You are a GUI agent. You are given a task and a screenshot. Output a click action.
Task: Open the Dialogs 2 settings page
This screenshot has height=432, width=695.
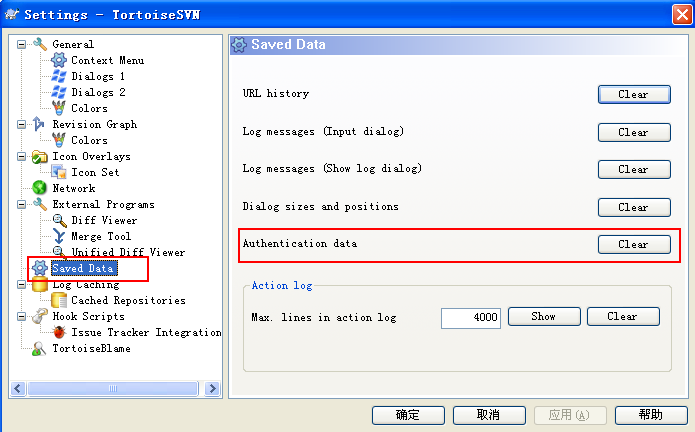pos(98,92)
